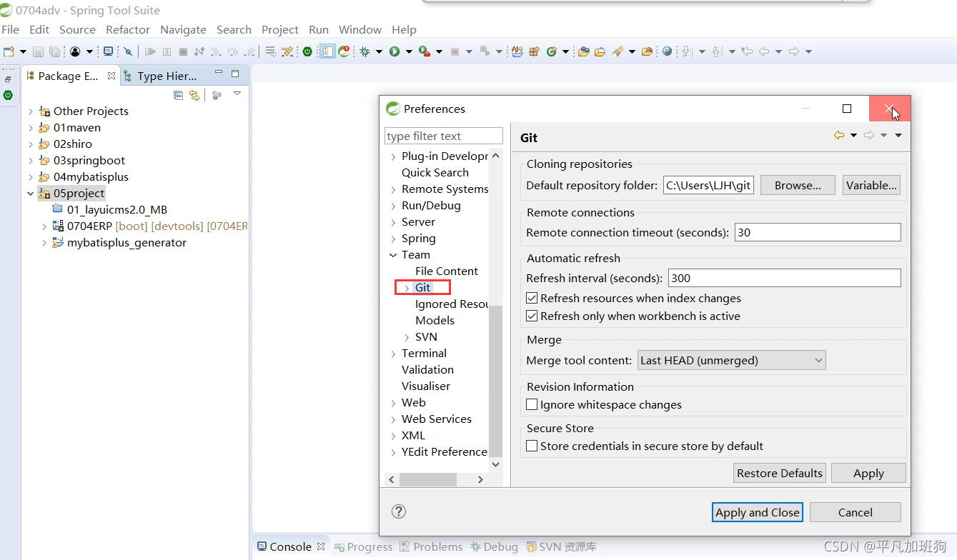The image size is (957, 560).
Task: Click the New Java Class icon
Action: pyautogui.click(x=551, y=51)
